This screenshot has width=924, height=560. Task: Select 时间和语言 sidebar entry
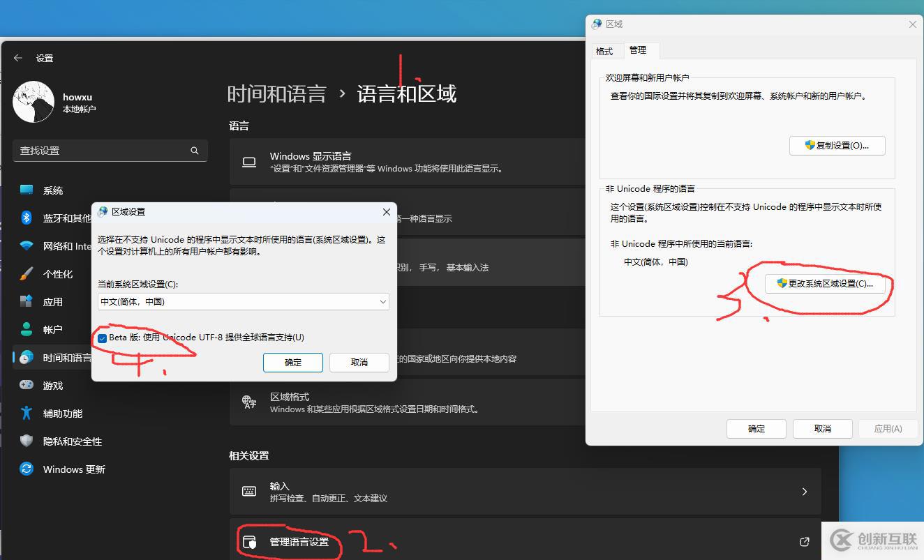point(52,358)
